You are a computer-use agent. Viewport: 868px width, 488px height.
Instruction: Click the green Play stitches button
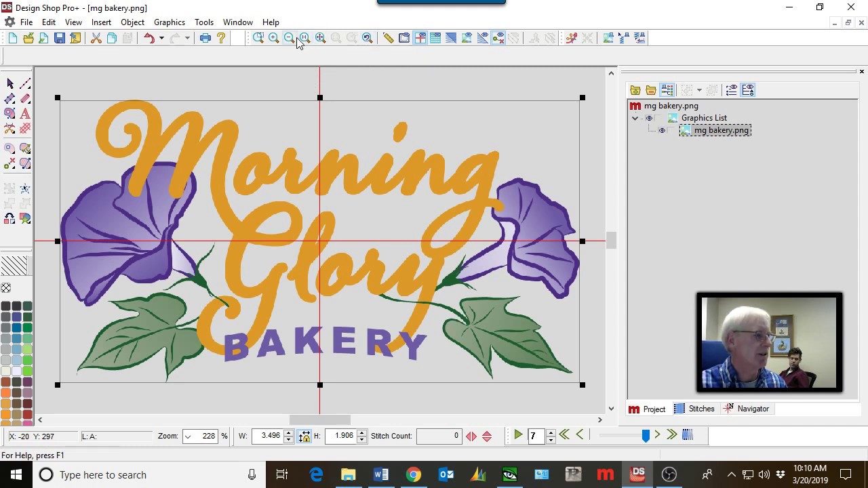(x=518, y=435)
